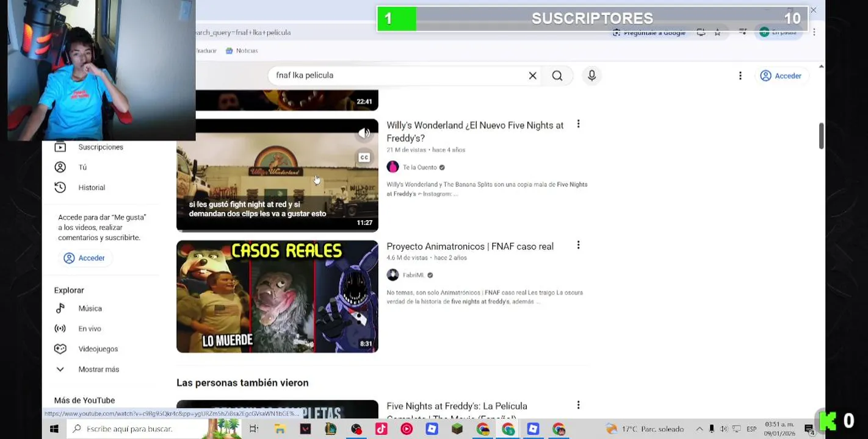Click the 'Más de YouTube' heading
The image size is (868, 439).
pyautogui.click(x=84, y=401)
